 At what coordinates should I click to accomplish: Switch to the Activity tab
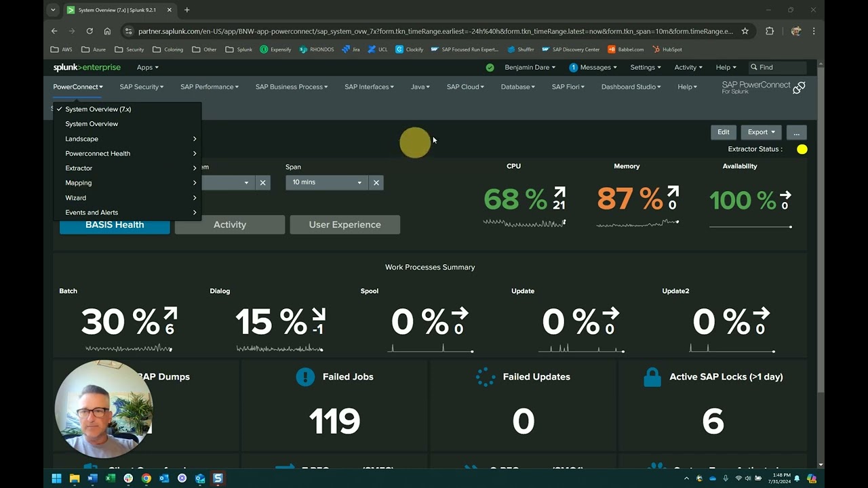(x=230, y=225)
